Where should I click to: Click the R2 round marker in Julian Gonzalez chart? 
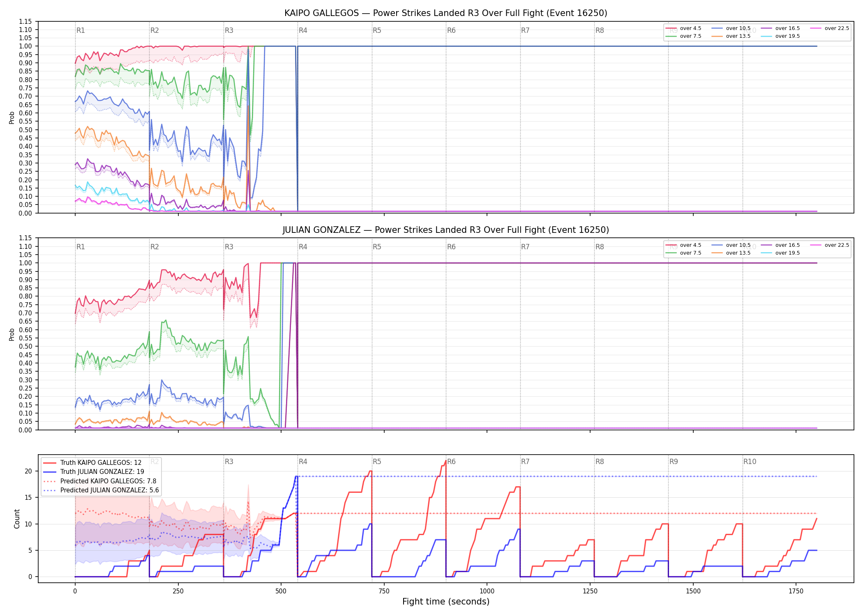tap(155, 247)
